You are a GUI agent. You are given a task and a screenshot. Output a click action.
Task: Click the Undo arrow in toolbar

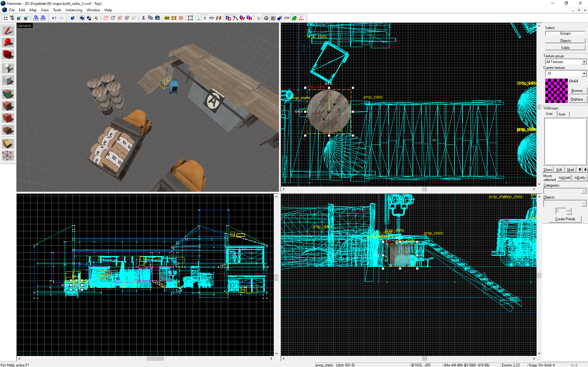coord(54,18)
